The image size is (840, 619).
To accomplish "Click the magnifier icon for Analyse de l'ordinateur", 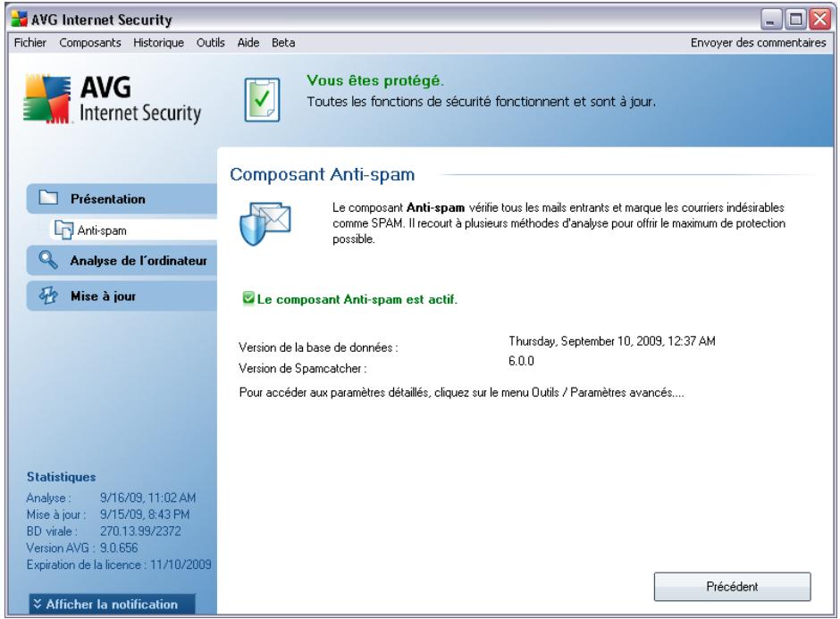I will click(48, 260).
